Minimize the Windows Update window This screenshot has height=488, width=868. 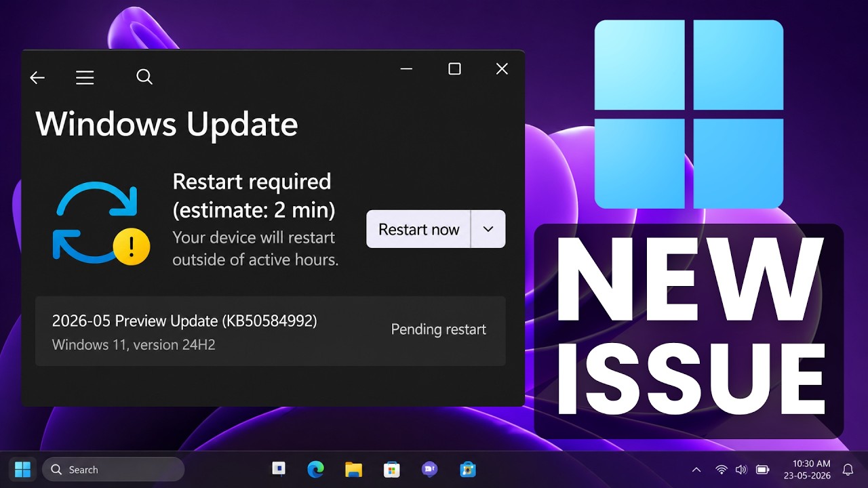click(406, 68)
